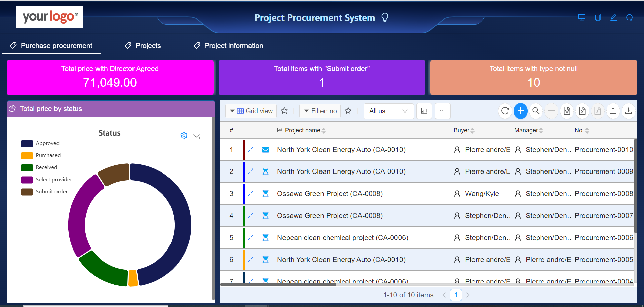644x307 pixels.
Task: Expand row 1 with the arrows icon
Action: (251, 150)
